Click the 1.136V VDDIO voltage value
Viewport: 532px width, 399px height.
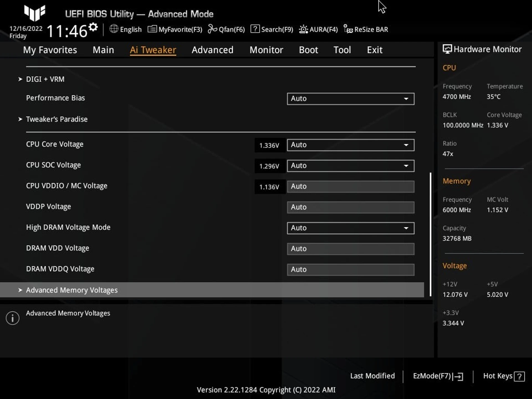269,187
